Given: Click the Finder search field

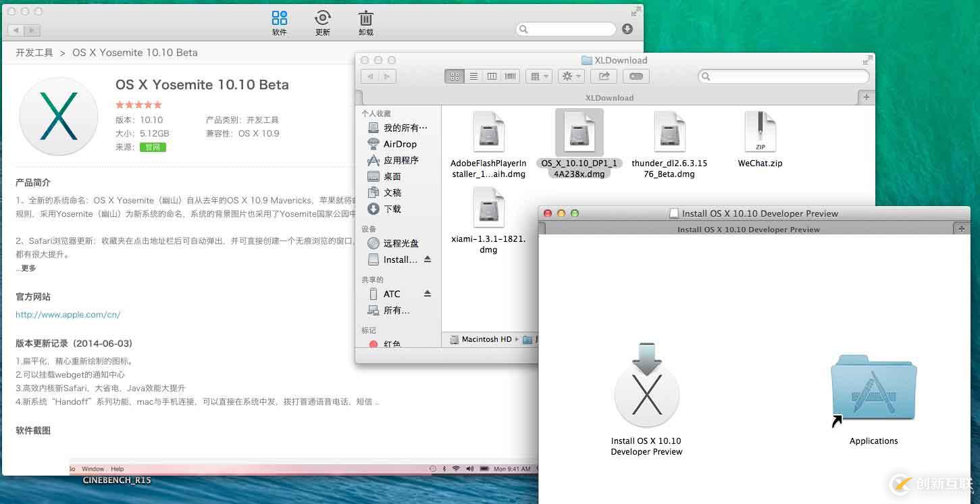Looking at the screenshot, I should click(783, 76).
